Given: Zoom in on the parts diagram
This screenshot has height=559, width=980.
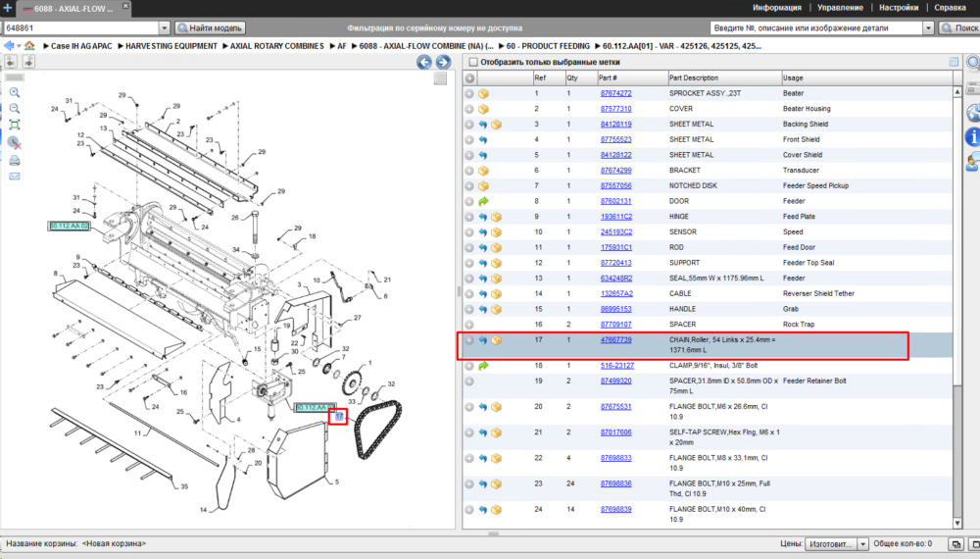Looking at the screenshot, I should tap(15, 92).
